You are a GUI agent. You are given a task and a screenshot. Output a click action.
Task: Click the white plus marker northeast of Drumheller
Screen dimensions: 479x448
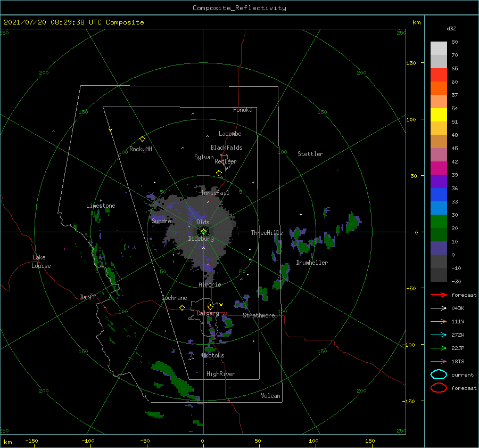click(301, 214)
